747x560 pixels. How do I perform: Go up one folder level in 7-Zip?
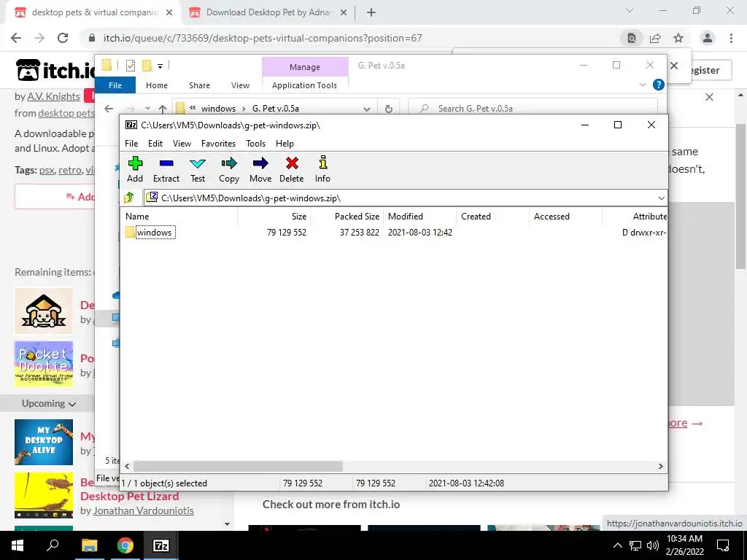coord(129,198)
